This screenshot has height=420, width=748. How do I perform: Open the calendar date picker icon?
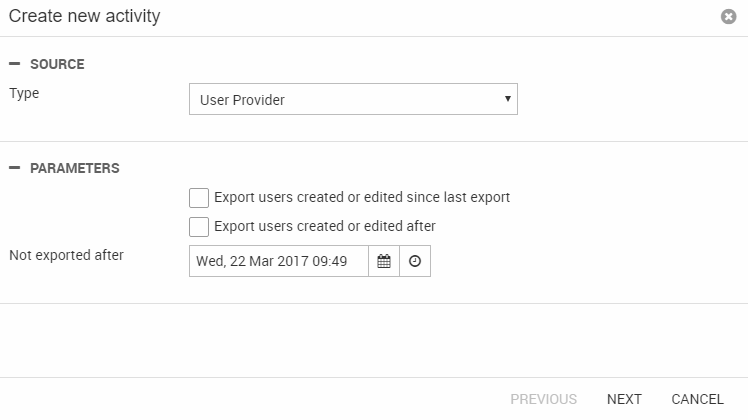click(x=384, y=261)
